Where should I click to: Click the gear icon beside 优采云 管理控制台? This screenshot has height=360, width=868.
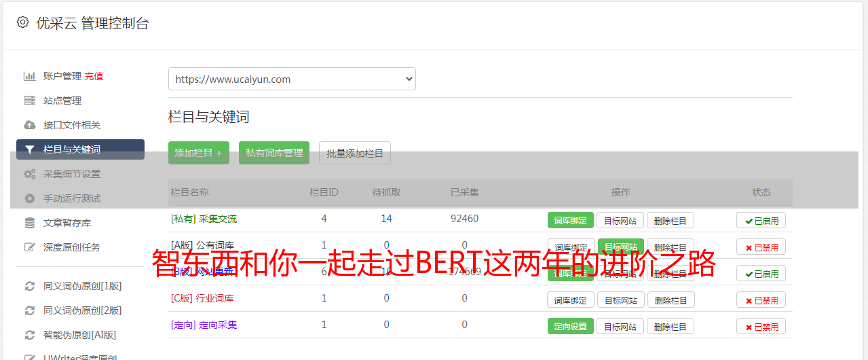click(22, 22)
